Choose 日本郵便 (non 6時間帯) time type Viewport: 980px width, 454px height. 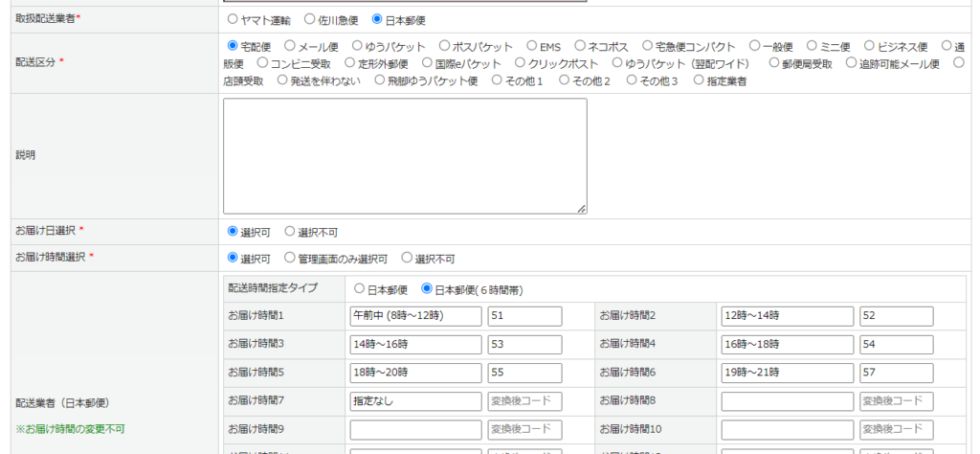(x=359, y=289)
